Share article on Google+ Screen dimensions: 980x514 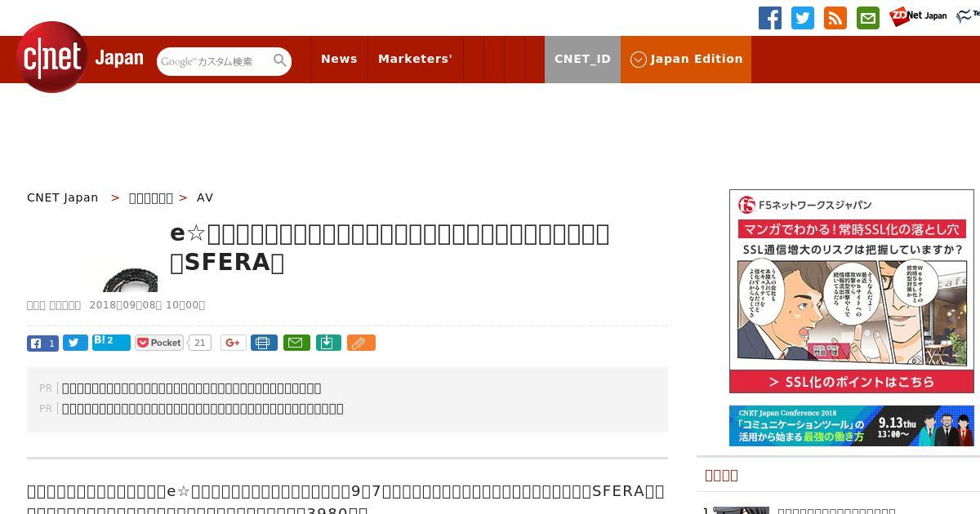[x=233, y=343]
